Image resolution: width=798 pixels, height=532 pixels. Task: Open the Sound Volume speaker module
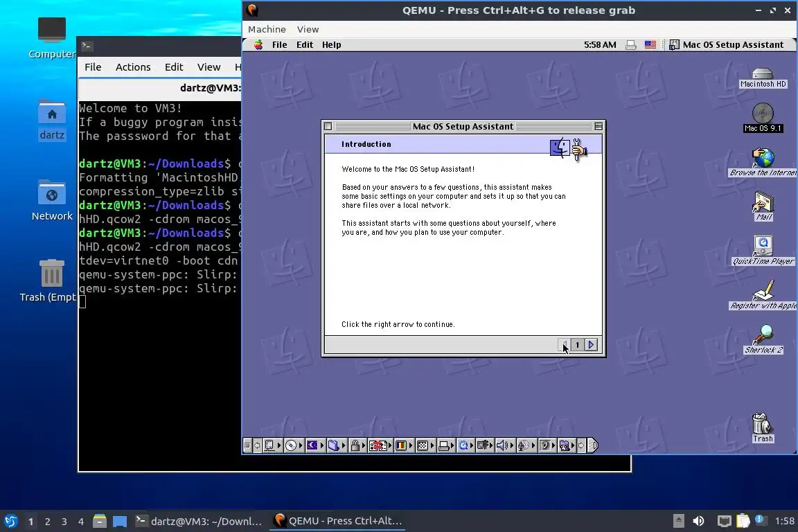(x=506, y=445)
